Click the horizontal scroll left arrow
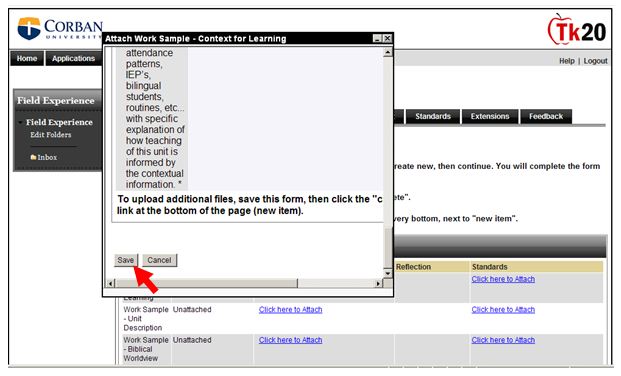621x376 pixels. [110, 283]
